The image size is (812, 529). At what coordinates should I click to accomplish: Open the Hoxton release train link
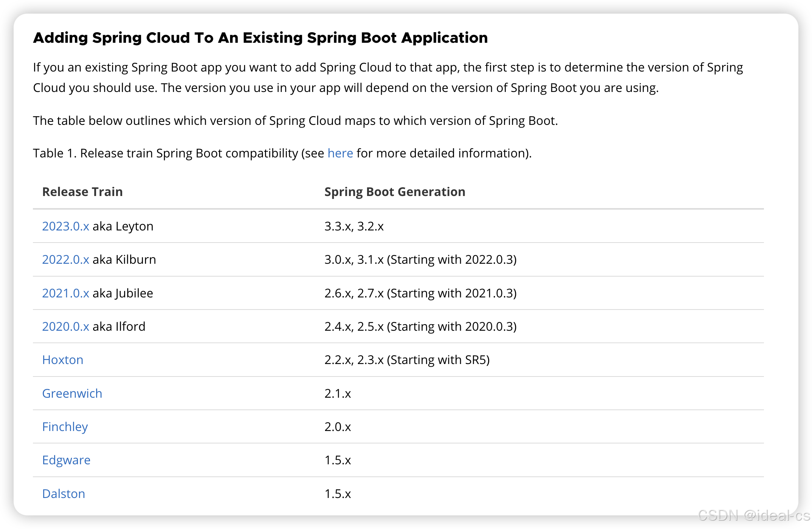click(63, 360)
